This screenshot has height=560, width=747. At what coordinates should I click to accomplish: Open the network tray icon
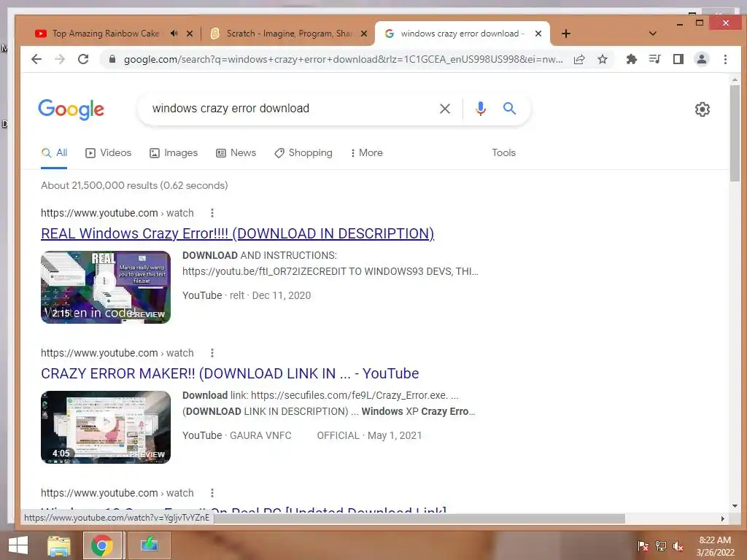pyautogui.click(x=661, y=546)
